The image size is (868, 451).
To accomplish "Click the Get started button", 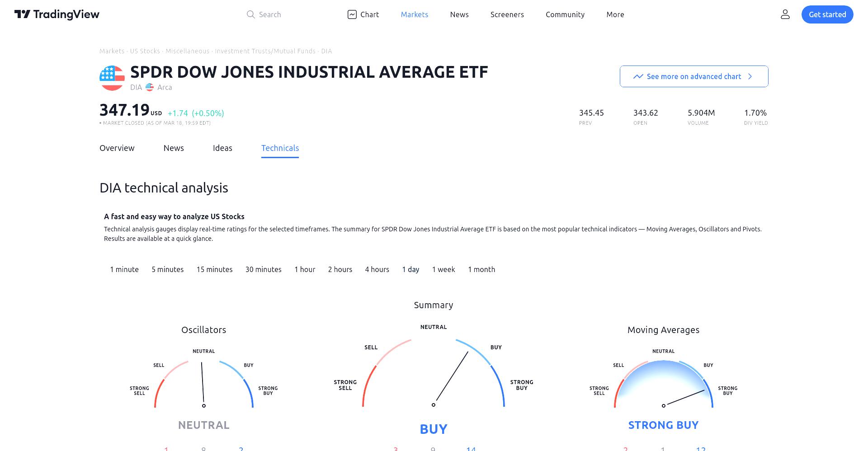I will click(x=827, y=14).
